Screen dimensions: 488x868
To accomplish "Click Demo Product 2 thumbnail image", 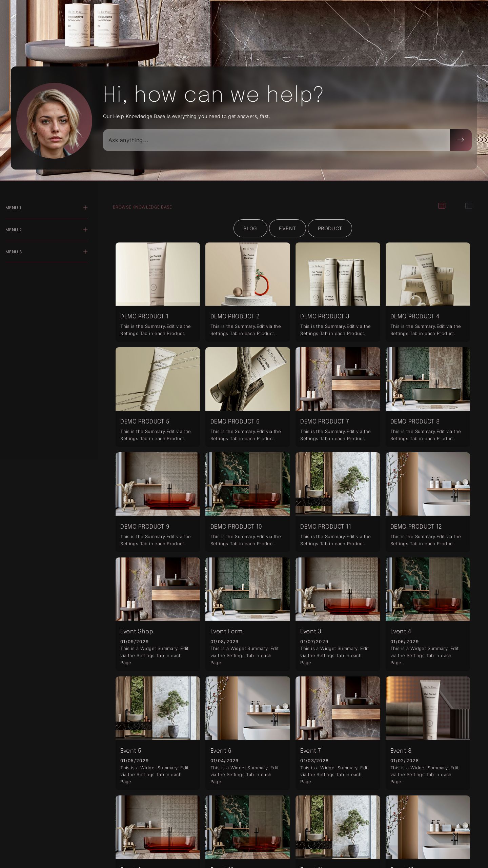I will point(248,274).
